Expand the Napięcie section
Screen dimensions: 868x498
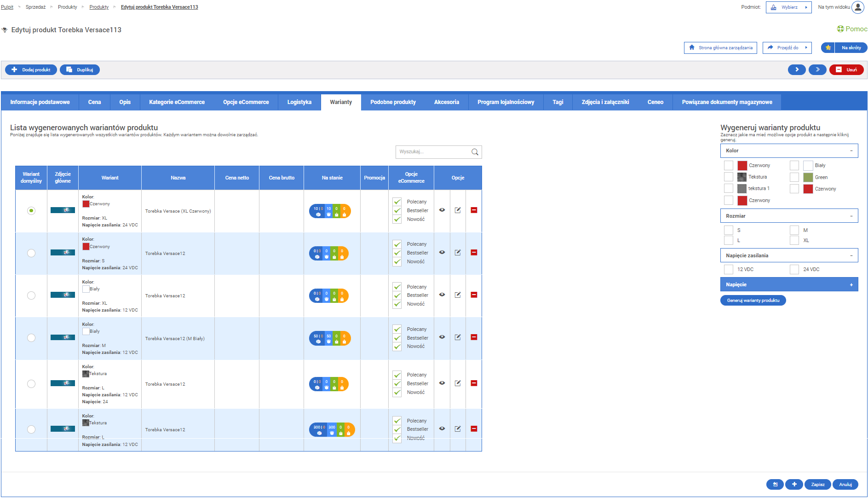point(851,285)
